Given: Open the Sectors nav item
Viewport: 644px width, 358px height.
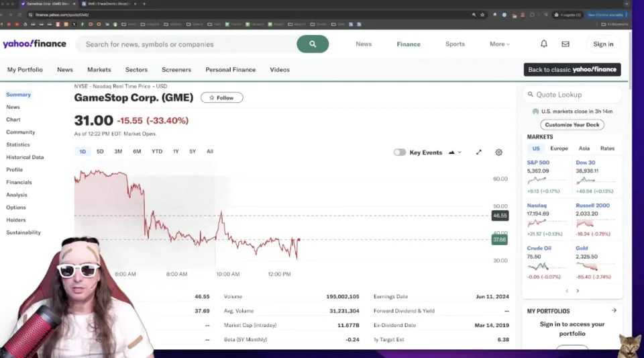Looking at the screenshot, I should [136, 69].
